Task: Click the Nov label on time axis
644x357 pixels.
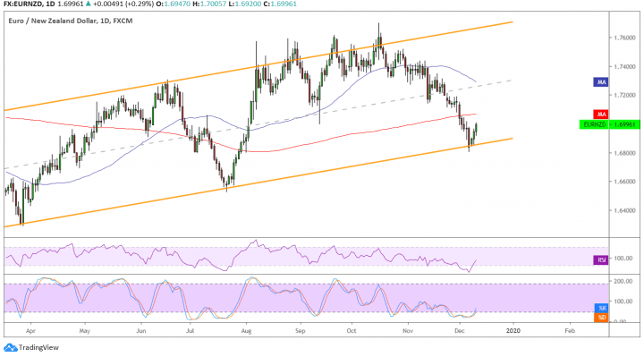Action: (408, 331)
